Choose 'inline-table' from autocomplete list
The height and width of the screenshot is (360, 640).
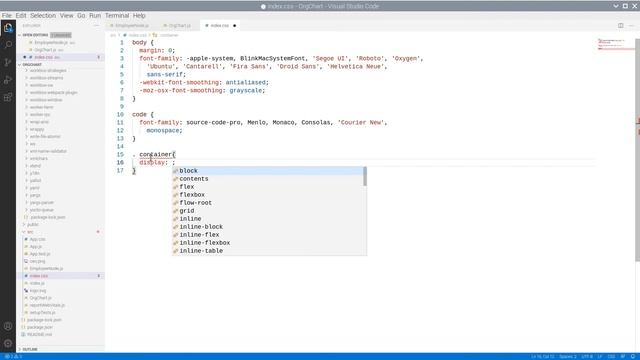[268, 251]
